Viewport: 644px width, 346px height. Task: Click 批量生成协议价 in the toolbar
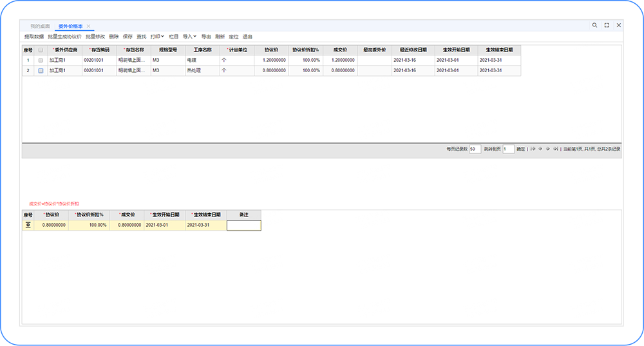(64, 37)
